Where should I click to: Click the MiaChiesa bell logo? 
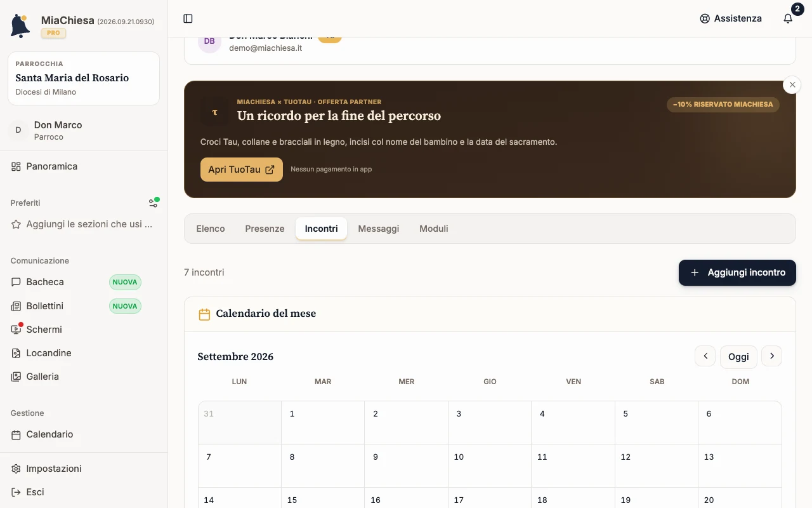coord(20,25)
